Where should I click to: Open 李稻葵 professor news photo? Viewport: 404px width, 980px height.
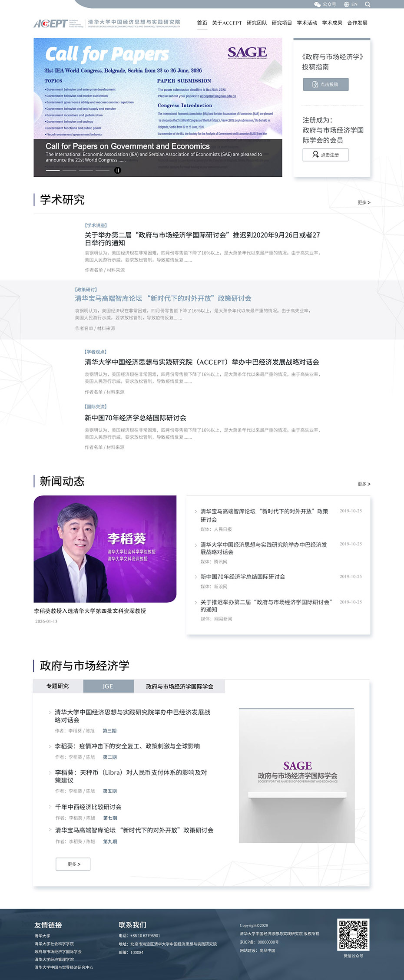pyautogui.click(x=105, y=549)
